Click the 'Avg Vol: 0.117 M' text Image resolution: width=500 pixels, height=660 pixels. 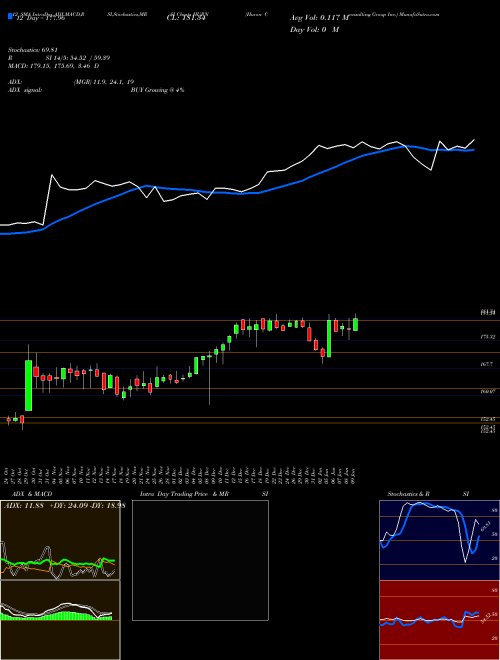point(319,18)
